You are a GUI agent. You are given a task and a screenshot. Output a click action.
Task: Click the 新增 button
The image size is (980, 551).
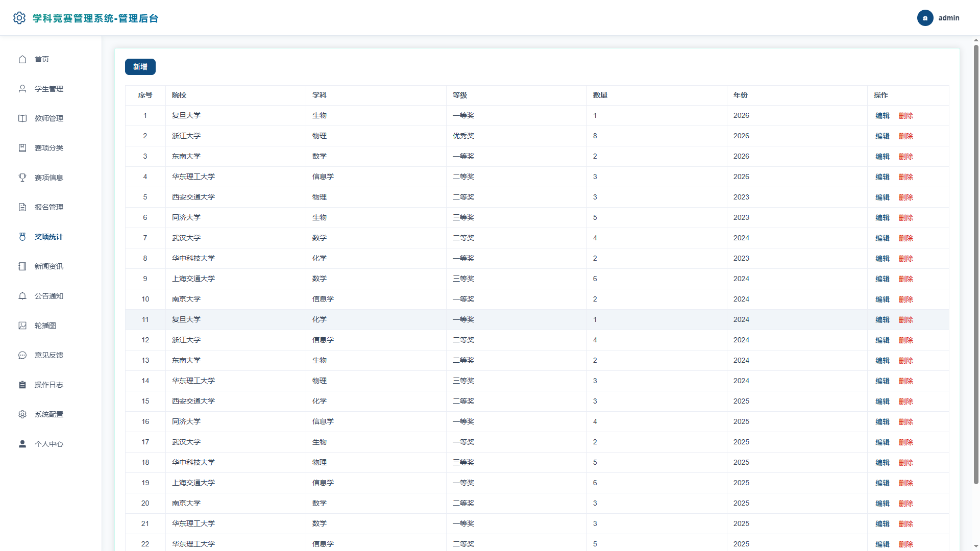coord(140,67)
